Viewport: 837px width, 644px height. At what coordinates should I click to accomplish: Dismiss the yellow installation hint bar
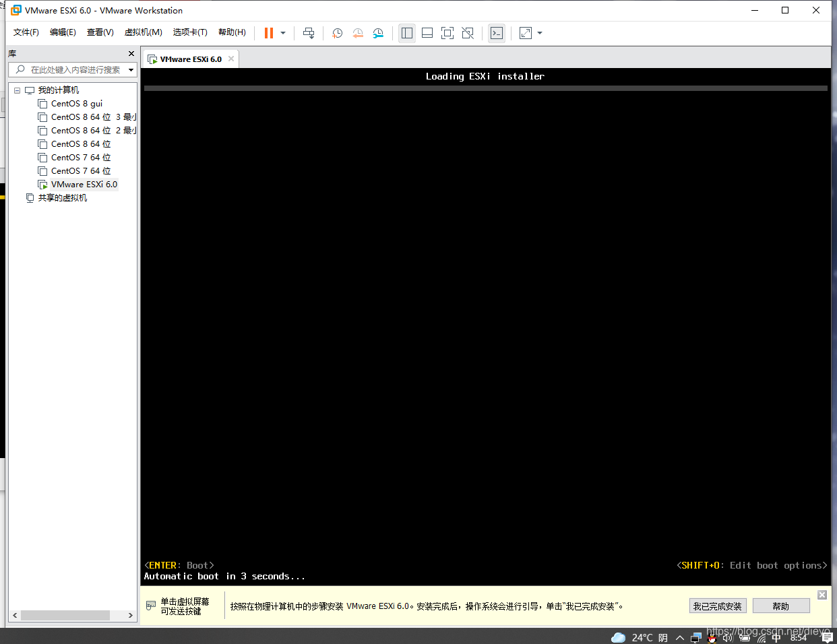coord(822,595)
